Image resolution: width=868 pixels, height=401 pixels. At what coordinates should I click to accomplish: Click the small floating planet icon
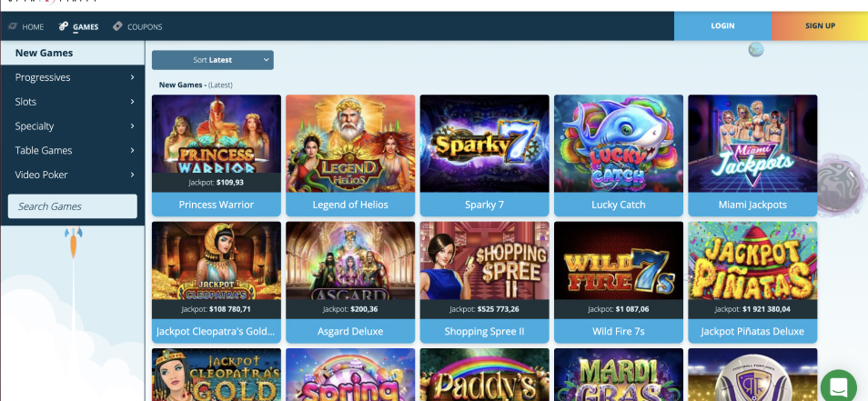[755, 50]
